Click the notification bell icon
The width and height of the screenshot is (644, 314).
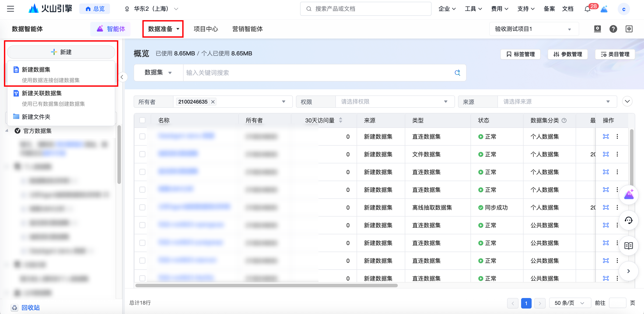[x=587, y=9]
